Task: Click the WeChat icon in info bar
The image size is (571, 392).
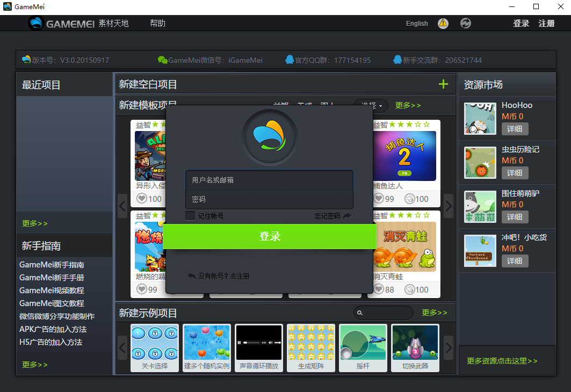Action: click(162, 60)
